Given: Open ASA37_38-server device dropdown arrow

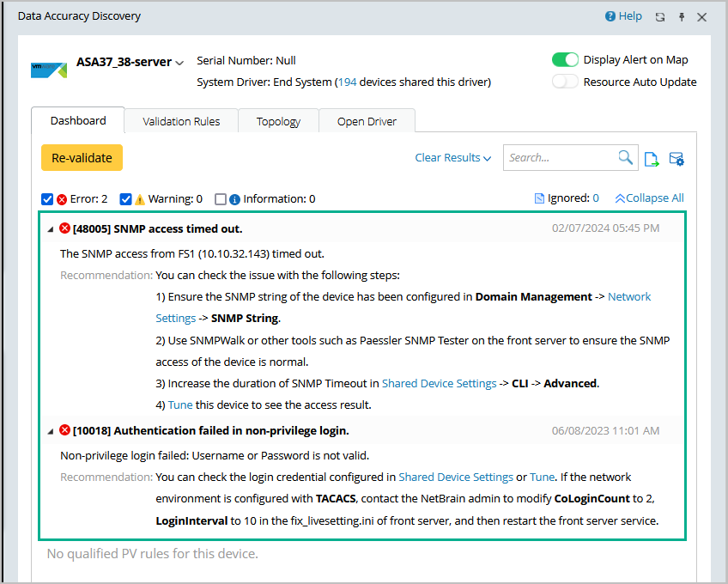Looking at the screenshot, I should 179,63.
